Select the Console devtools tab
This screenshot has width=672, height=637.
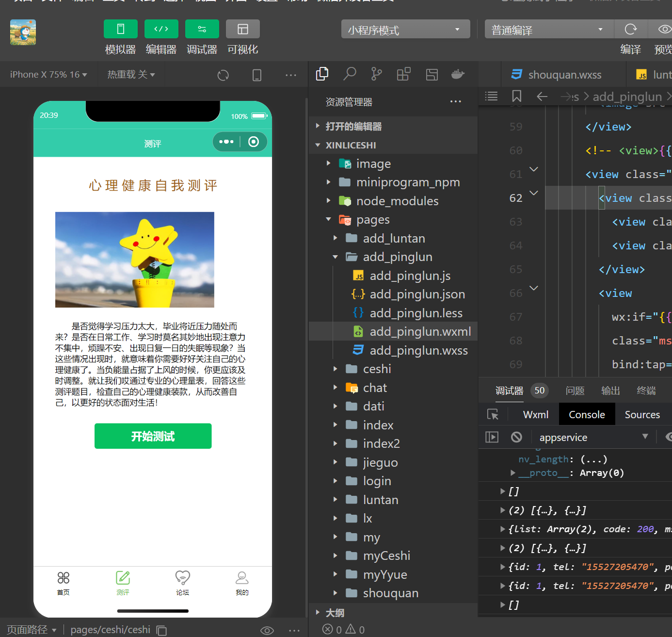pyautogui.click(x=587, y=414)
